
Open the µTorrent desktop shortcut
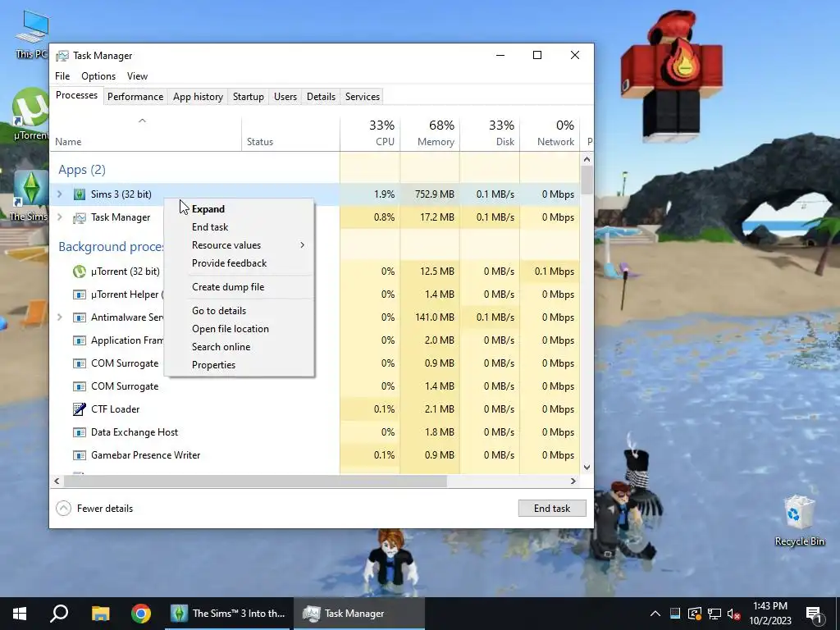30,113
